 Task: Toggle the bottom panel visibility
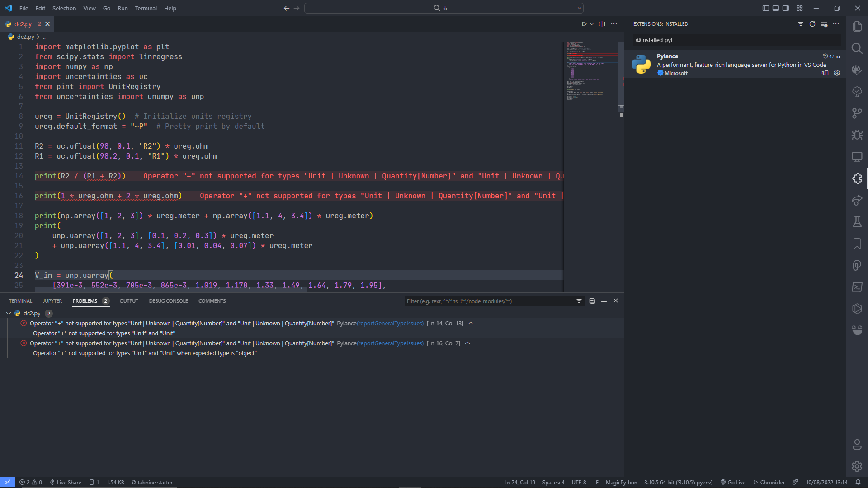(x=776, y=8)
